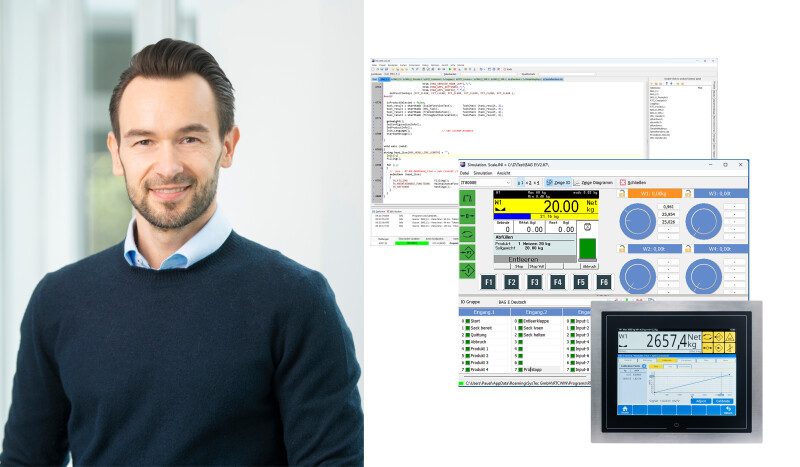The height and width of the screenshot is (467, 800).
Task: Toggle the Abbruch input in Eingang.1
Action: pos(467,342)
